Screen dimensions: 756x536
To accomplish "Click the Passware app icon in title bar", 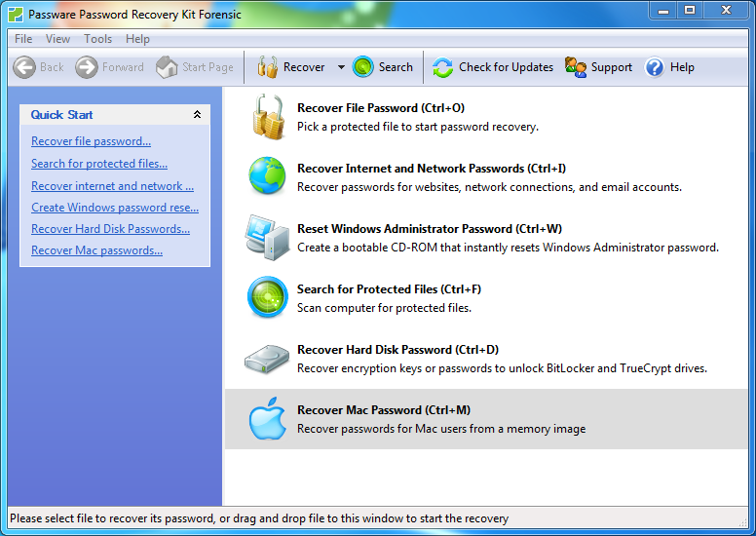I will tap(16, 14).
